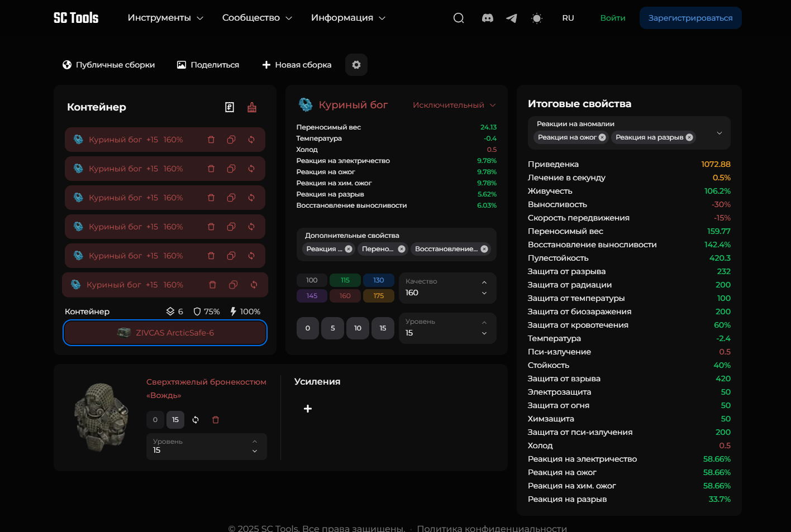Toggle light/dark theme sun icon
This screenshot has width=791, height=532.
tap(537, 18)
